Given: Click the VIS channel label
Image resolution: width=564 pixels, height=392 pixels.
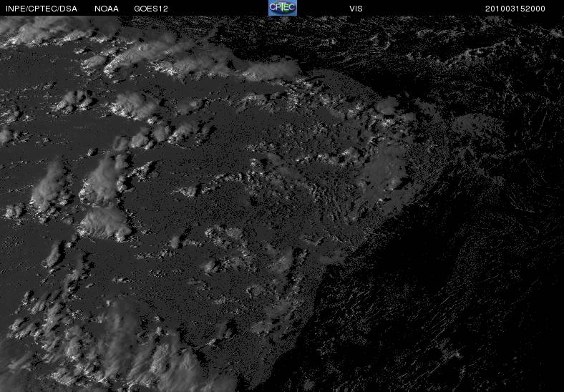Looking at the screenshot, I should click(x=356, y=9).
